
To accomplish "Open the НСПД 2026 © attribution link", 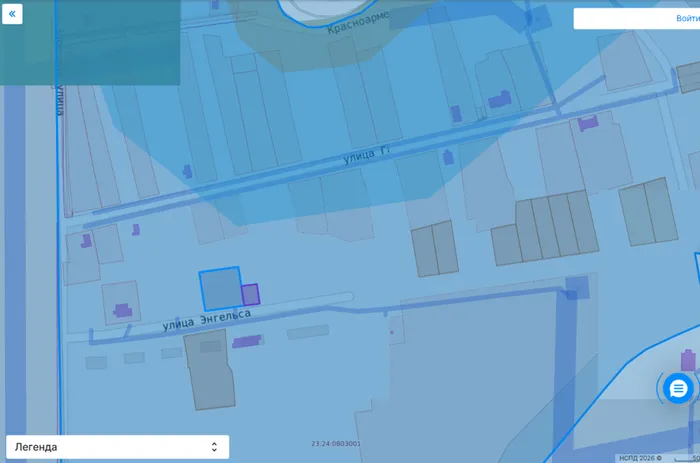I will coord(640,457).
